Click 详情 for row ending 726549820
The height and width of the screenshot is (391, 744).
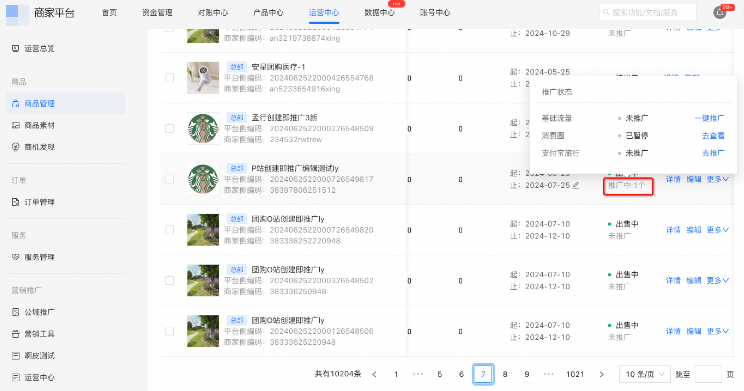(x=673, y=230)
